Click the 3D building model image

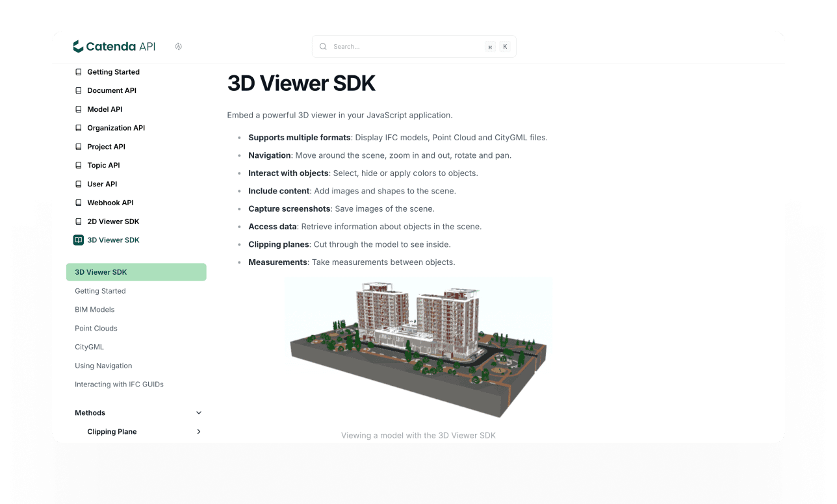pos(419,348)
